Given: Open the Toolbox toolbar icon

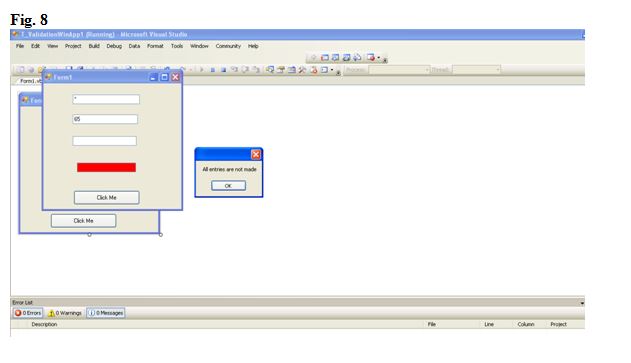Looking at the screenshot, I should [302, 70].
